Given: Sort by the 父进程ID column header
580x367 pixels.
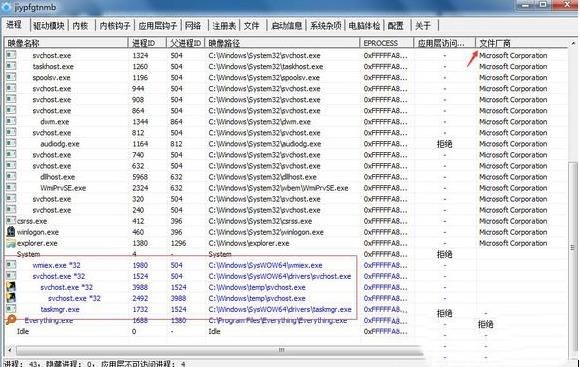Looking at the screenshot, I should (x=186, y=43).
